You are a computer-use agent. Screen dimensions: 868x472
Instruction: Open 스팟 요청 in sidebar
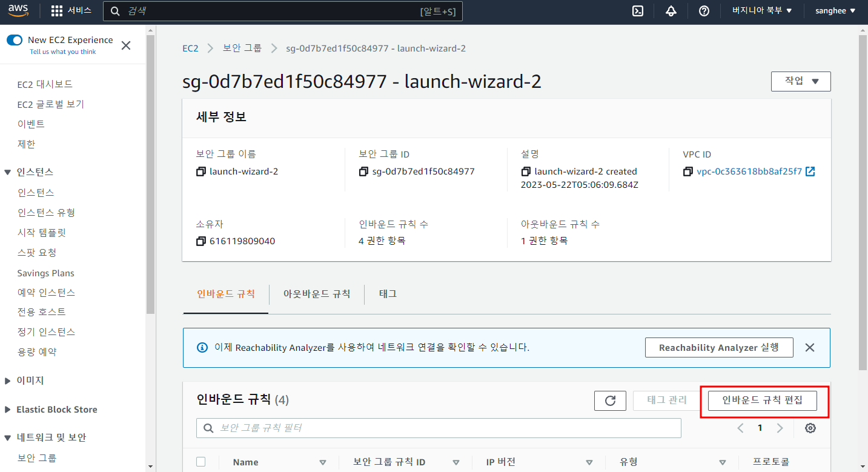click(x=37, y=253)
